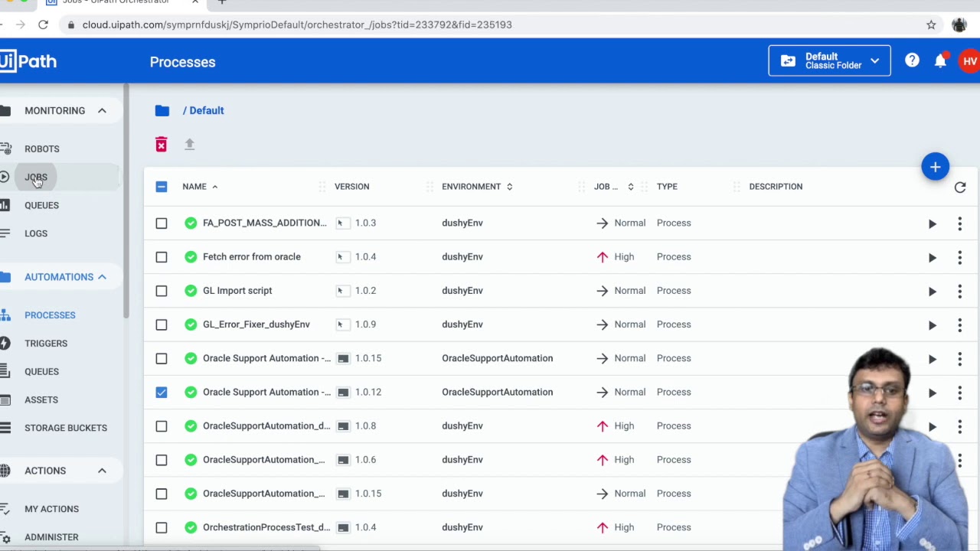Viewport: 980px width, 551px height.
Task: Open QUEUES under Monitoring
Action: point(41,205)
